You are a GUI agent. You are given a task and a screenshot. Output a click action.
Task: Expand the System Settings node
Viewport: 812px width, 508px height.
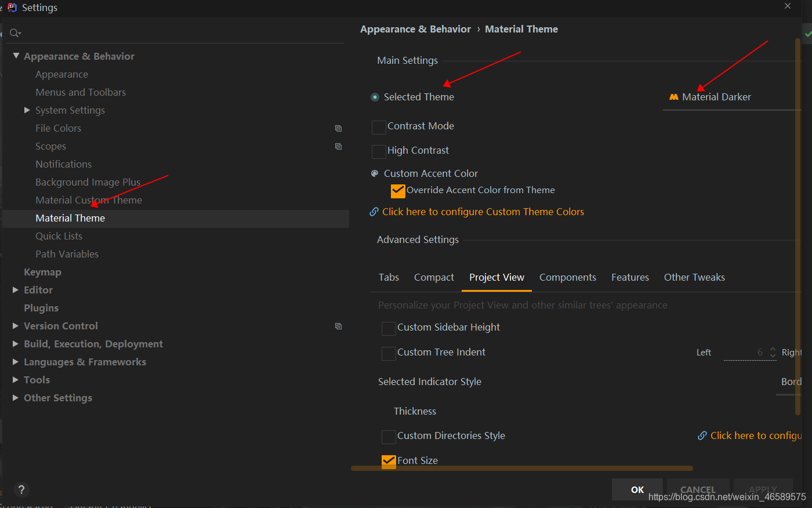click(27, 110)
